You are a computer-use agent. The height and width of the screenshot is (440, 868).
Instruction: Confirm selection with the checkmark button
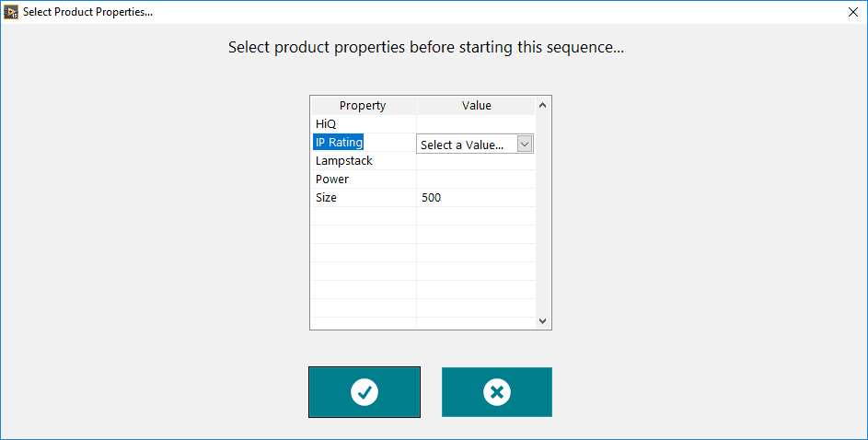[365, 392]
